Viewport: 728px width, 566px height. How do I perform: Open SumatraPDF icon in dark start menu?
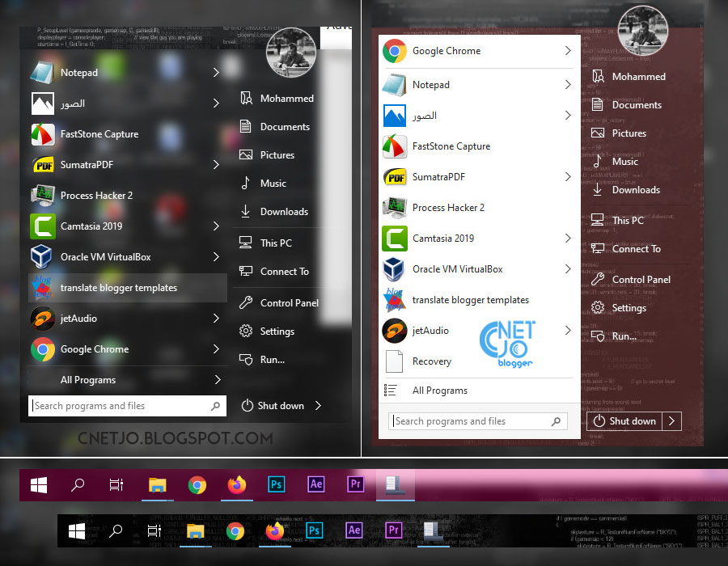tap(42, 165)
